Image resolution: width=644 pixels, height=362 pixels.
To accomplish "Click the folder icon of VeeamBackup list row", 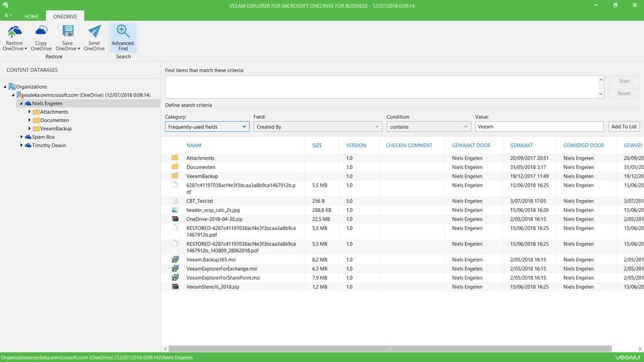I will 175,176.
